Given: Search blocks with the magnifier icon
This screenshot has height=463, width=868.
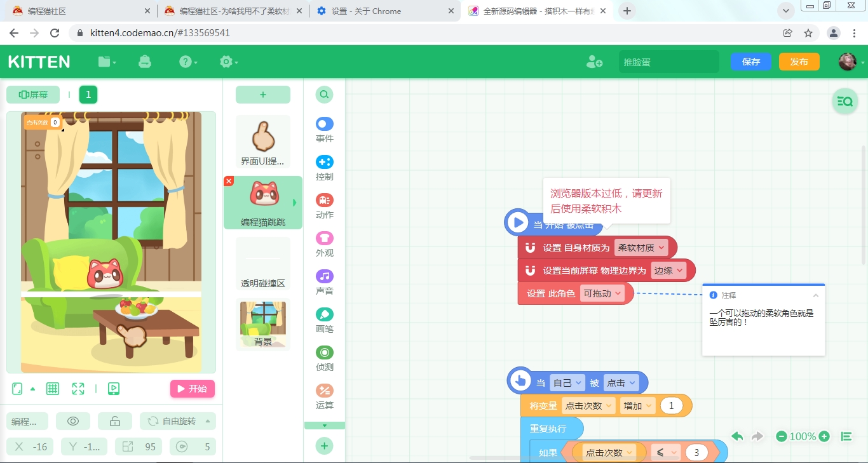Looking at the screenshot, I should point(325,95).
